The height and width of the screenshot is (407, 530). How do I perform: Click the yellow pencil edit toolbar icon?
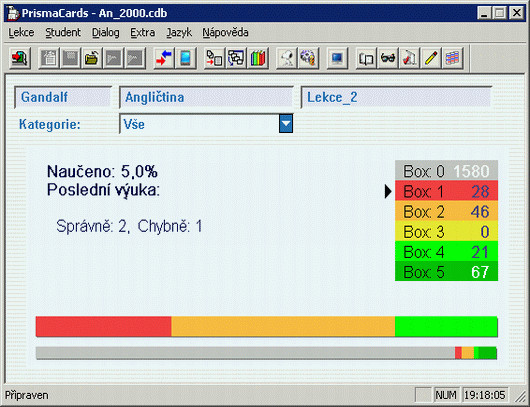pyautogui.click(x=431, y=58)
